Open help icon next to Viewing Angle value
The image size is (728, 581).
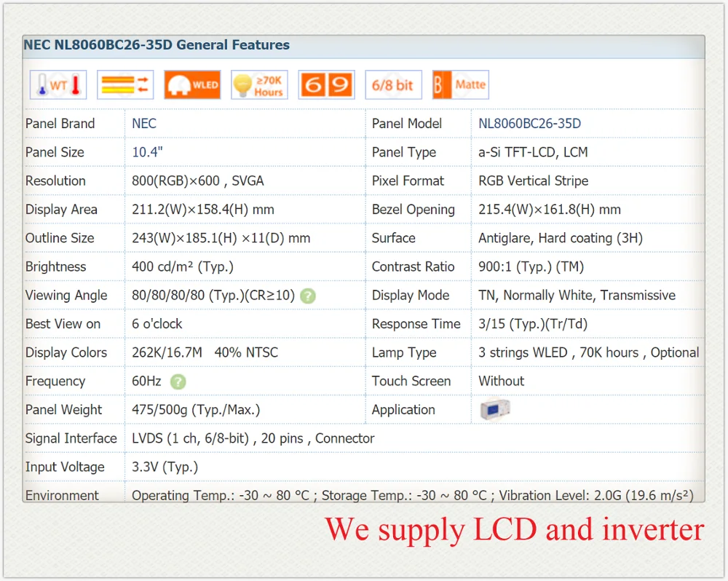click(x=308, y=296)
